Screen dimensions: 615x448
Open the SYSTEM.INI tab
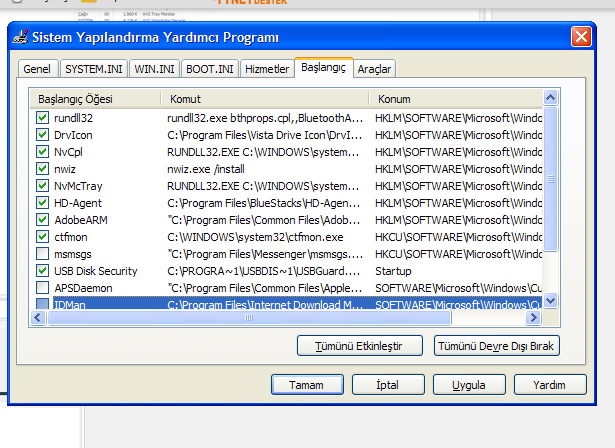pos(93,69)
